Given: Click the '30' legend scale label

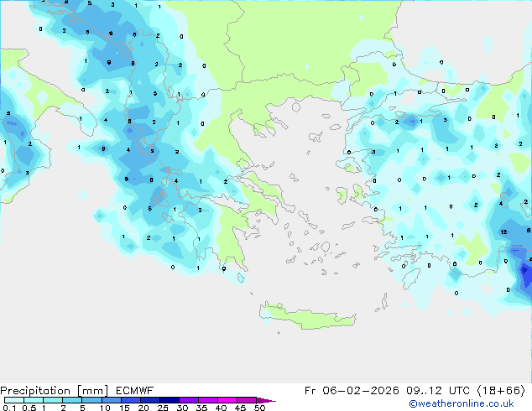Looking at the screenshot, I should (x=182, y=408).
